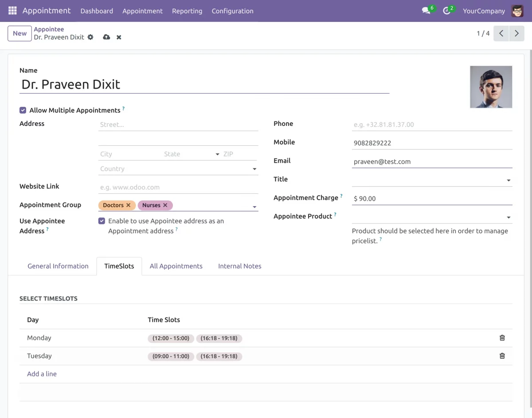Image resolution: width=532 pixels, height=418 pixels.
Task: Disable the Use Appointee Address checkbox
Action: click(x=102, y=221)
